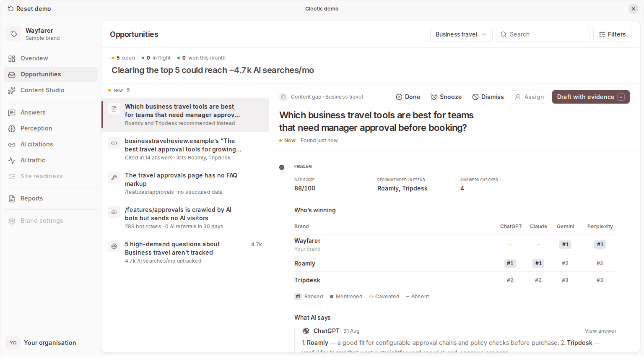Image resolution: width=644 pixels, height=357 pixels.
Task: Click Tripdesk's #2 rank under ChatGPT
Action: pyautogui.click(x=510, y=280)
